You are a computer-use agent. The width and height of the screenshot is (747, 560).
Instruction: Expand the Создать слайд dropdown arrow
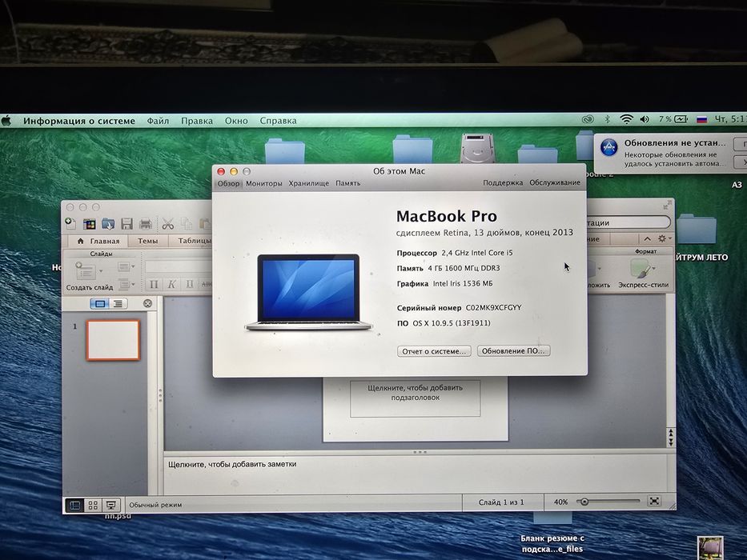tap(101, 271)
